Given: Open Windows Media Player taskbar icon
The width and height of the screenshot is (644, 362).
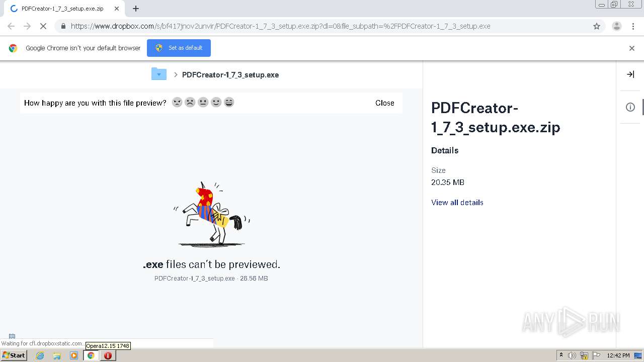Looking at the screenshot, I should 74,355.
